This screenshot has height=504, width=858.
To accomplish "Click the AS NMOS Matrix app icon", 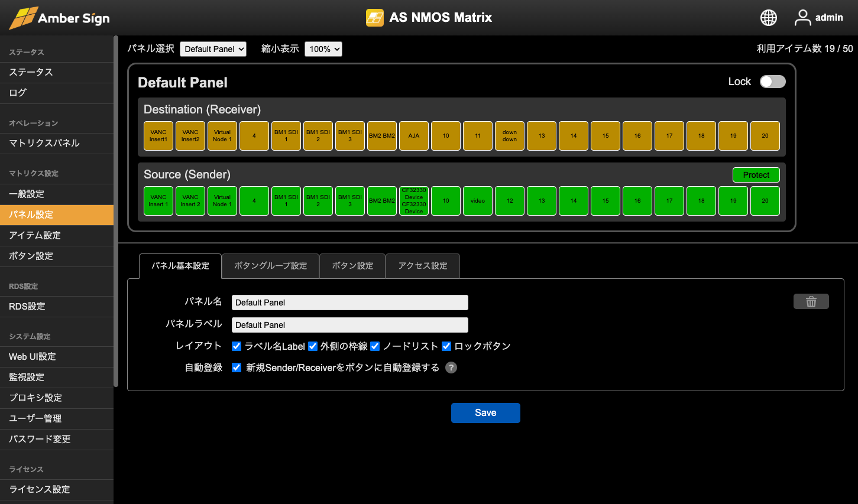I will pos(375,18).
